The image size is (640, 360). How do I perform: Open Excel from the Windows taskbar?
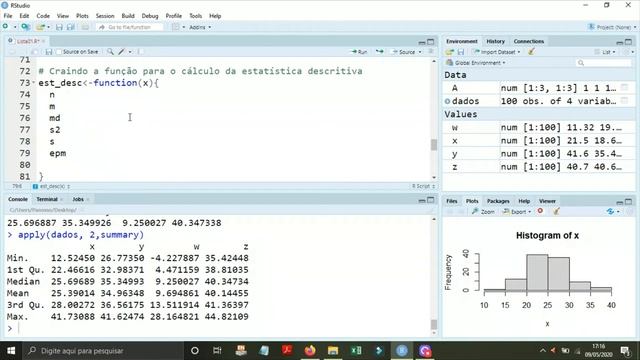(x=356, y=350)
